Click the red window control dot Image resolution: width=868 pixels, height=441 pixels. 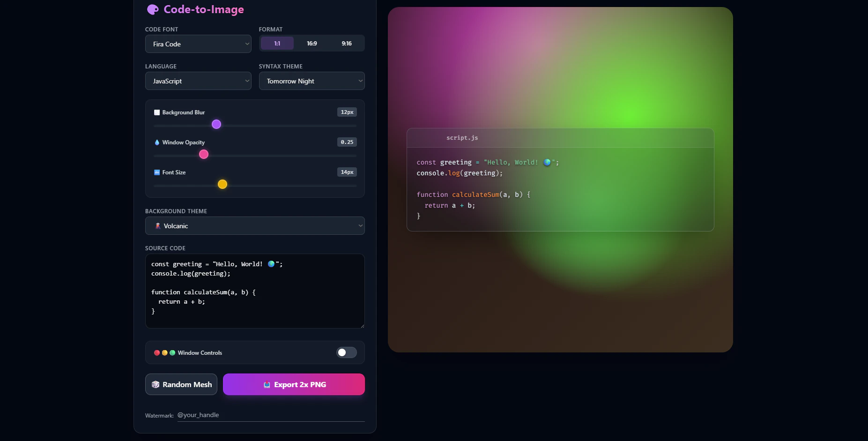pos(156,352)
